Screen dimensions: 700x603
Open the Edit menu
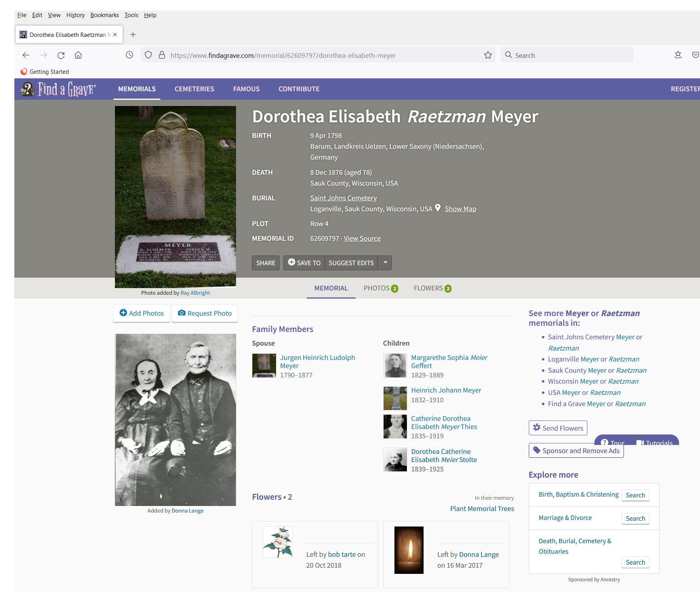click(37, 15)
